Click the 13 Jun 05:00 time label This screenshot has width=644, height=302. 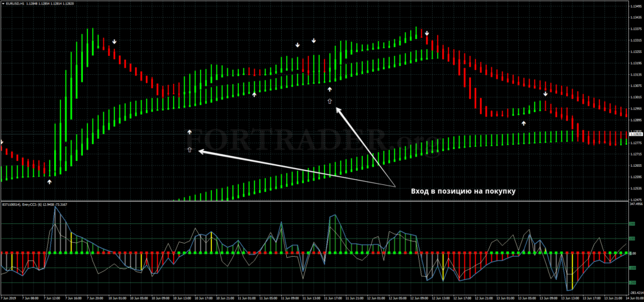527,298
